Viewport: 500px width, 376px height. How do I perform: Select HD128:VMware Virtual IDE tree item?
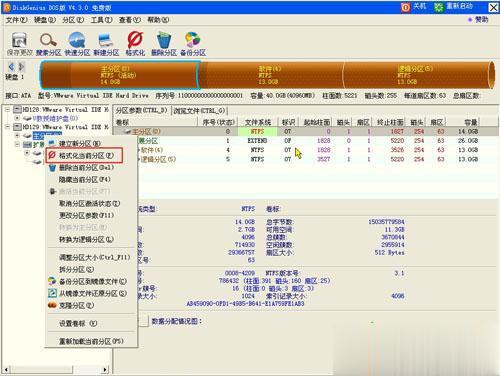tap(65, 109)
